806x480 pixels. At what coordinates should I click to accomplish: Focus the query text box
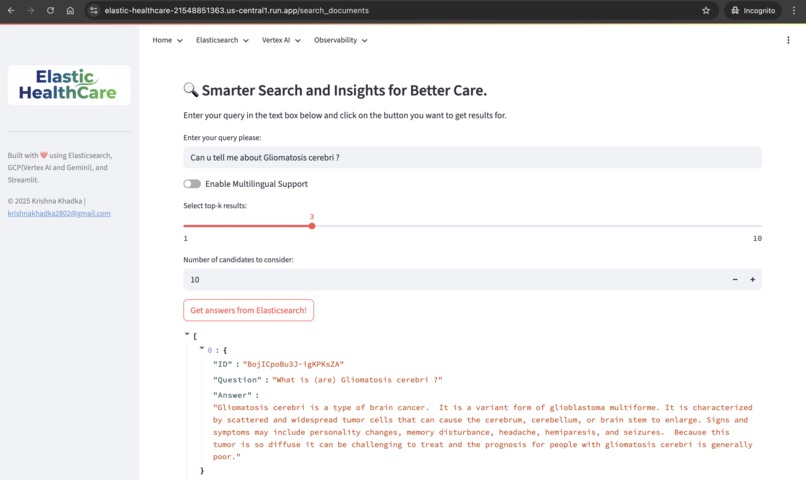click(x=472, y=157)
